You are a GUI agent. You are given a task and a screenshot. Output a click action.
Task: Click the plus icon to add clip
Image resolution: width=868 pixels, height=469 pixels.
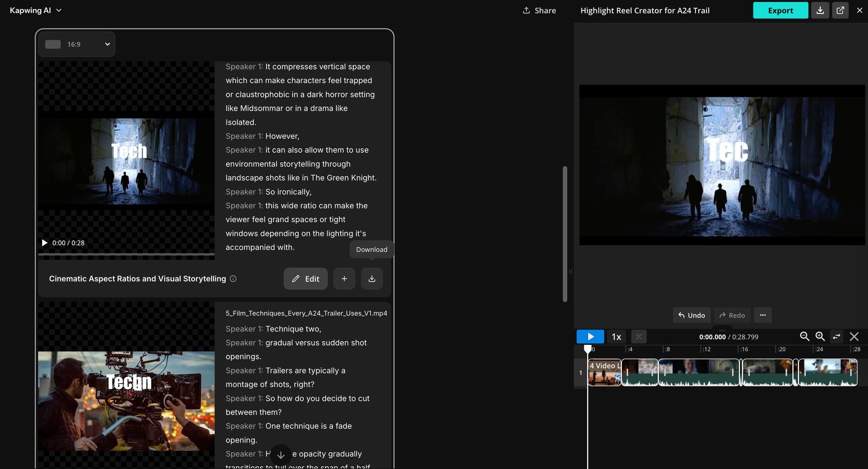344,279
